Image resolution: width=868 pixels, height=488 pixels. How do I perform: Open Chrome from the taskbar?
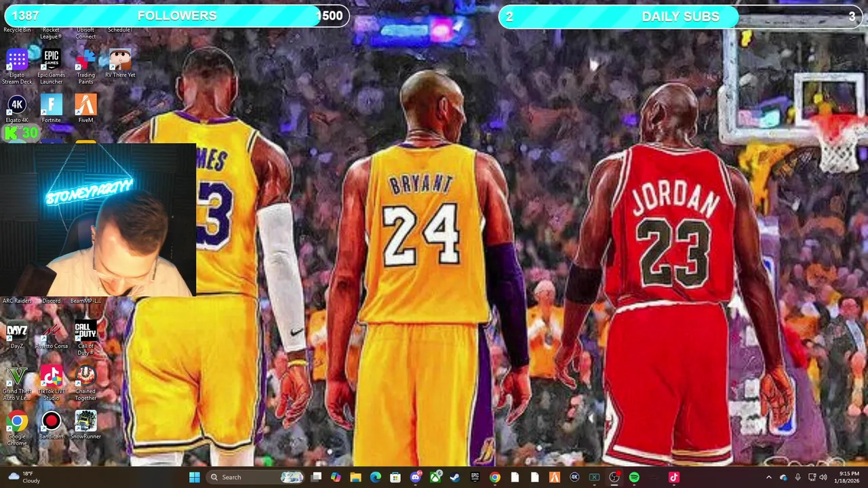pyautogui.click(x=495, y=477)
